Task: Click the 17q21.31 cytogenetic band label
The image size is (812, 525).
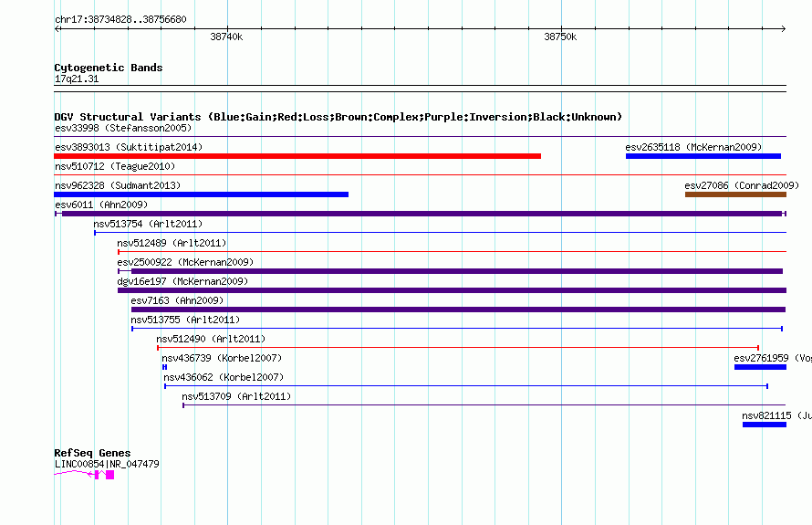Action: click(77, 79)
